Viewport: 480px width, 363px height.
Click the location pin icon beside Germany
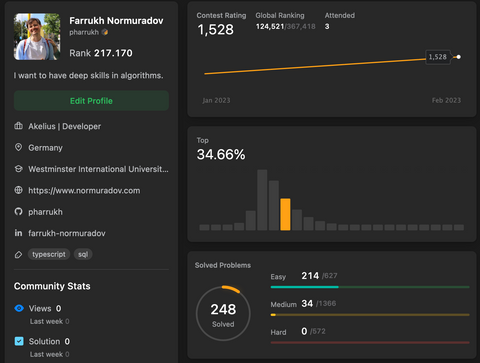(19, 147)
